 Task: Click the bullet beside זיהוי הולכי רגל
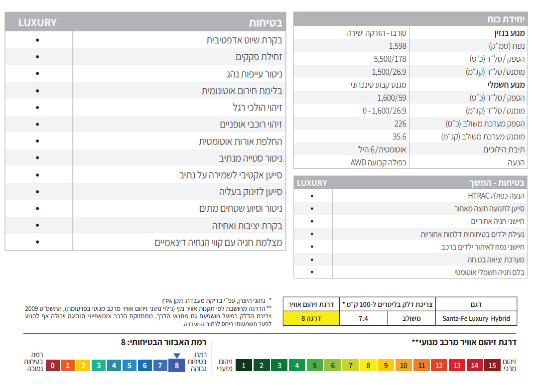[x=38, y=108]
